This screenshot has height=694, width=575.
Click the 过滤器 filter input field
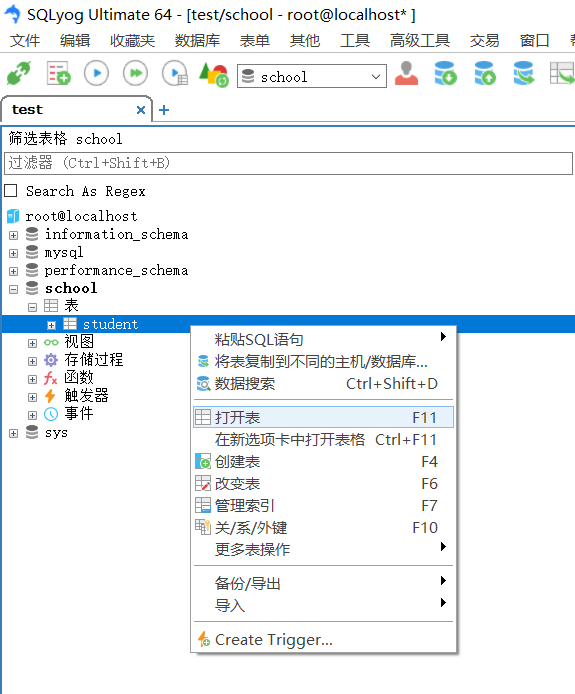(x=288, y=163)
